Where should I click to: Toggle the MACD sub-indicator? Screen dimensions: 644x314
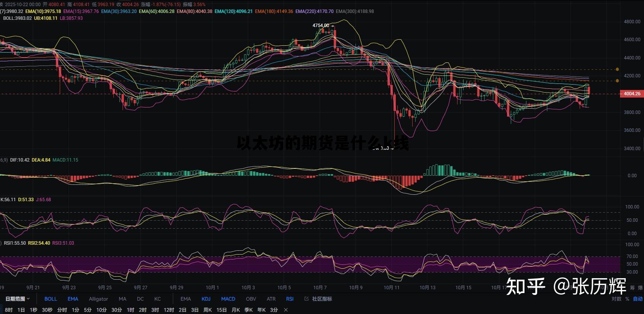(x=228, y=299)
